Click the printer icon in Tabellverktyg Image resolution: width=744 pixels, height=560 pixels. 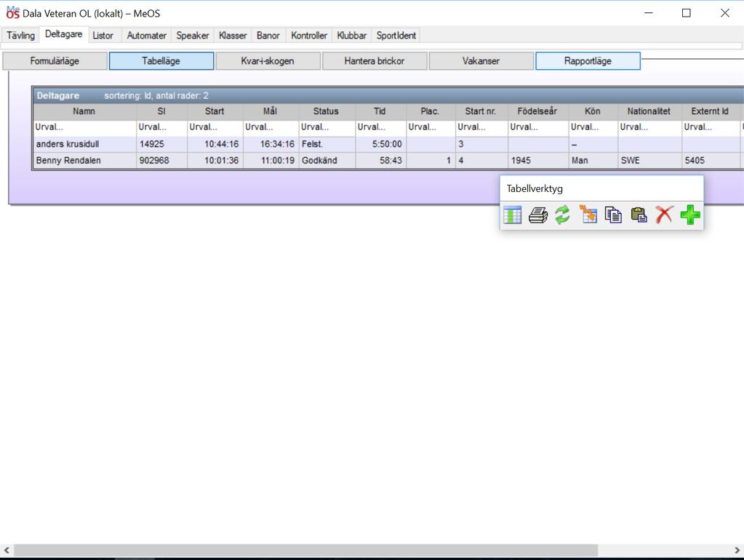click(538, 215)
